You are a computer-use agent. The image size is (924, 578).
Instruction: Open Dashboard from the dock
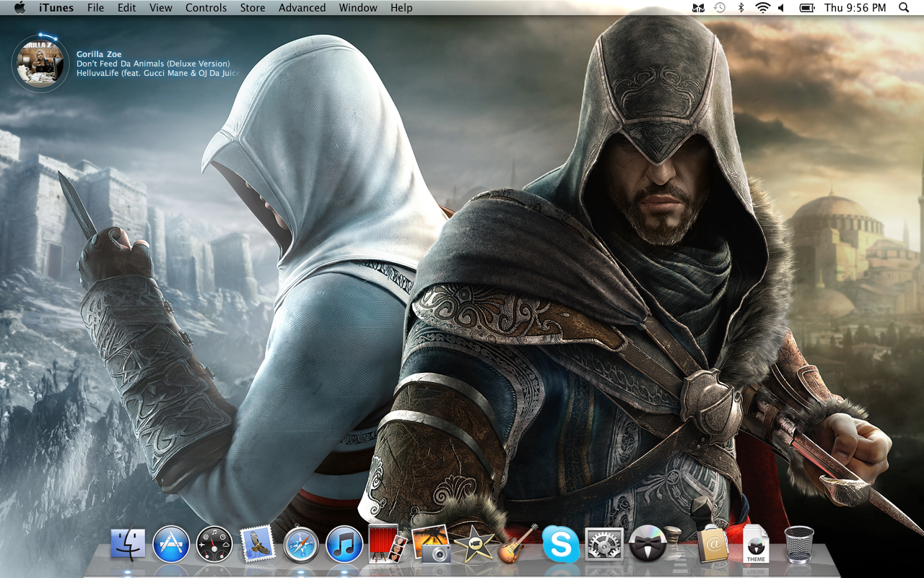tap(214, 544)
